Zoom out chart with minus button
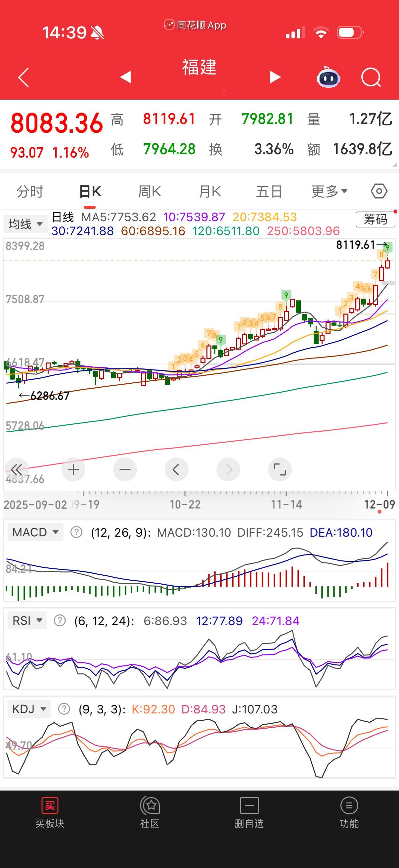 125,469
